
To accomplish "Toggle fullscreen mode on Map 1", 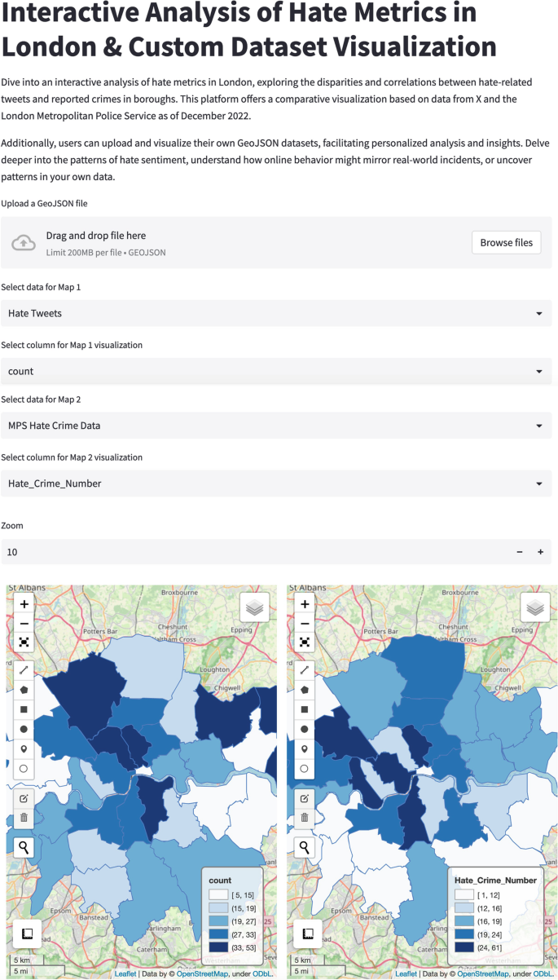I will 23,642.
